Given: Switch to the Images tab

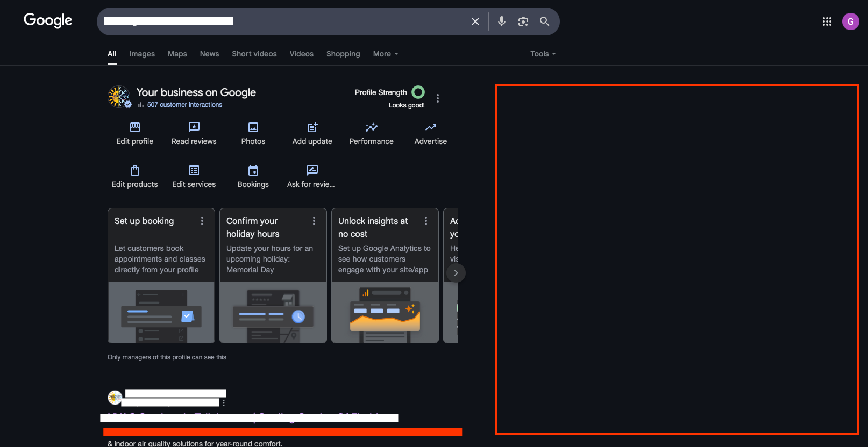Looking at the screenshot, I should pyautogui.click(x=142, y=54).
